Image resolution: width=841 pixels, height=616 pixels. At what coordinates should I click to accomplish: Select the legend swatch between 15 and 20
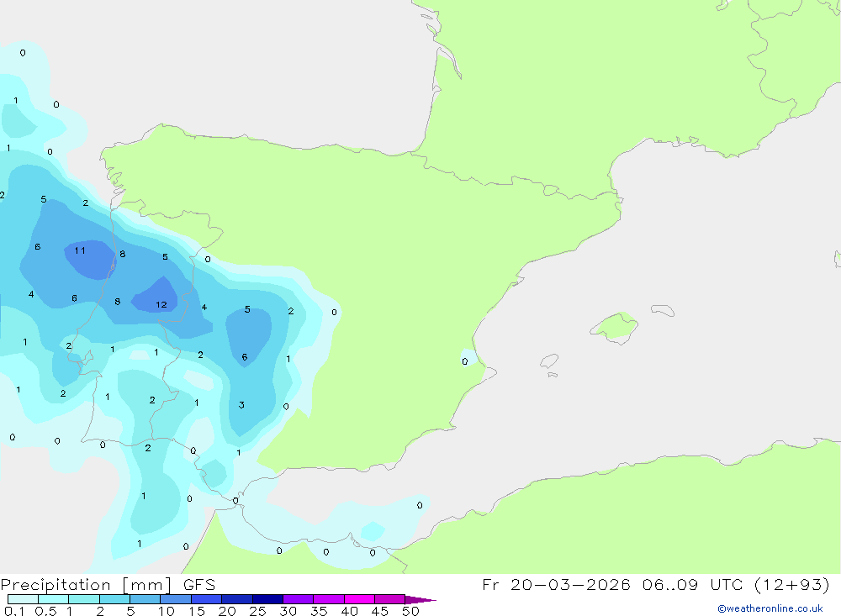click(x=206, y=599)
